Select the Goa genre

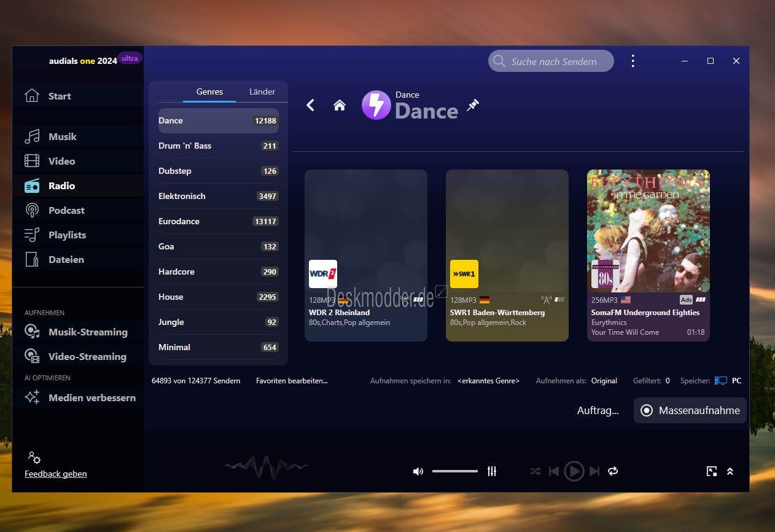click(219, 246)
